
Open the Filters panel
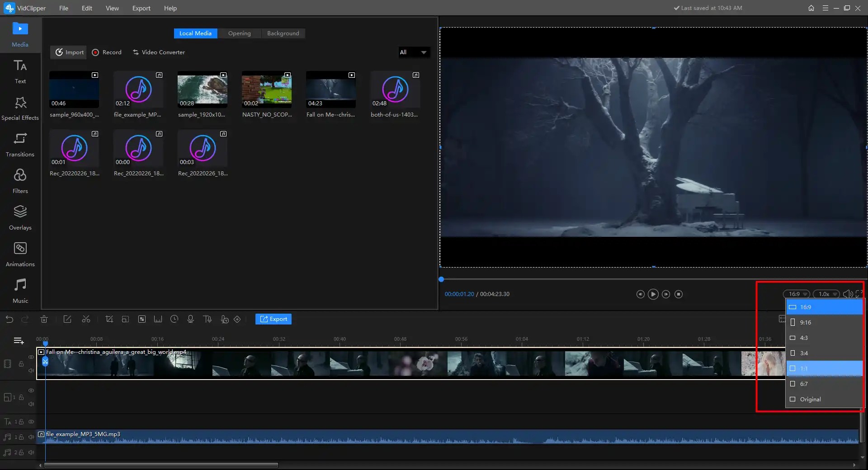[20, 181]
